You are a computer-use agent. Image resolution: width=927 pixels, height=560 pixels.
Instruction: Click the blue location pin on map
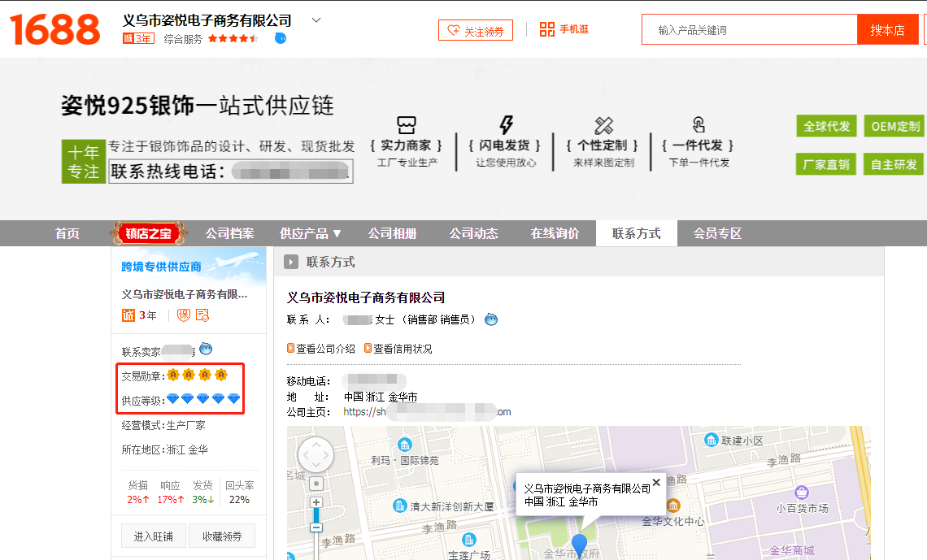tap(579, 545)
